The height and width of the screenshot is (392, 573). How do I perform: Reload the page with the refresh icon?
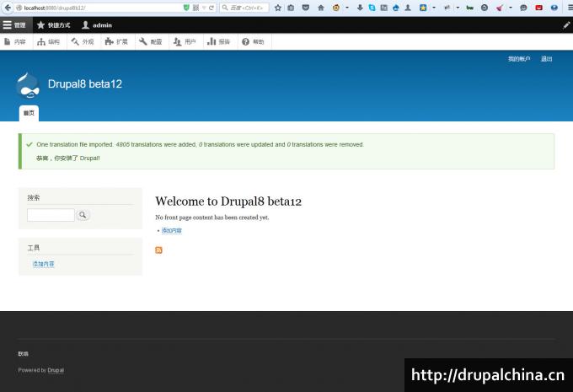tap(212, 8)
